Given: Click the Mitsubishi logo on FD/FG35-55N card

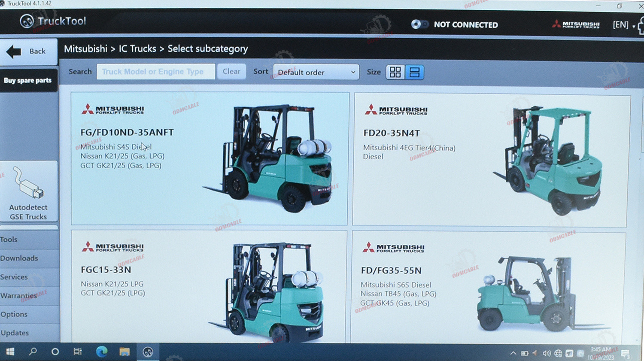Looking at the screenshot, I should pos(393,248).
